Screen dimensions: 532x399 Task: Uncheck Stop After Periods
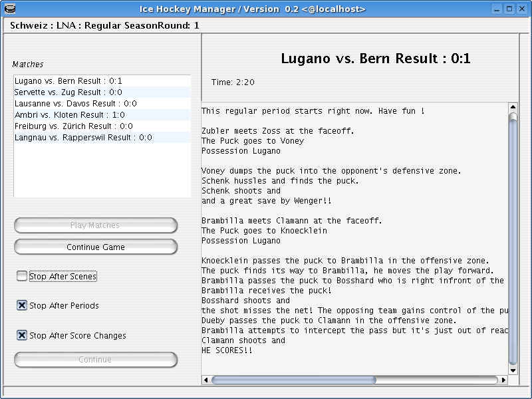[x=22, y=306]
